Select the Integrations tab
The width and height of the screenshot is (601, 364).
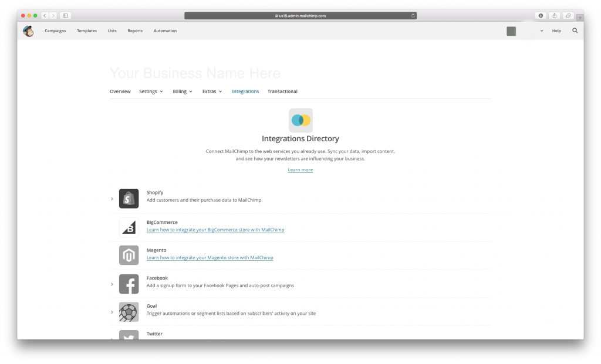245,91
